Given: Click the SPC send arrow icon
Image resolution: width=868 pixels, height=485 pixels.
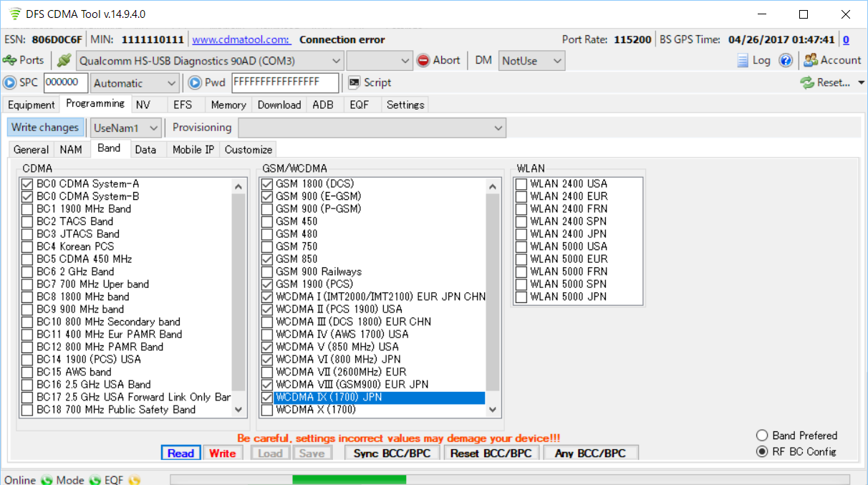Looking at the screenshot, I should 10,82.
